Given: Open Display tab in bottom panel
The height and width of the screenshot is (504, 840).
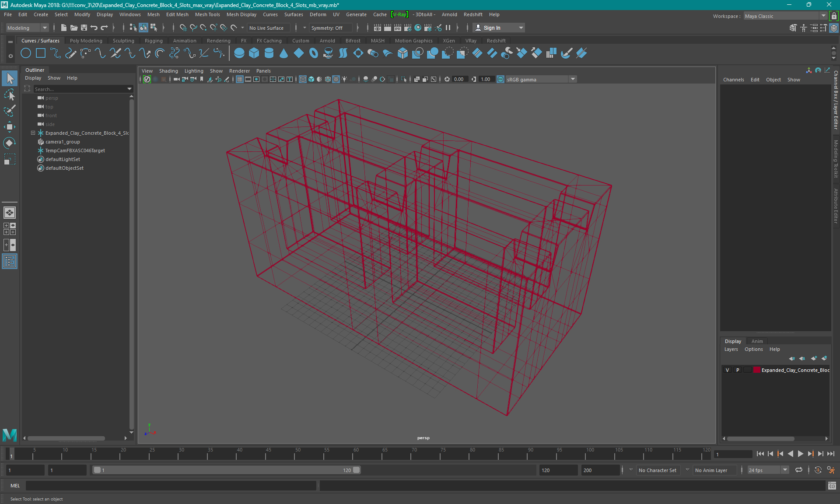Looking at the screenshot, I should point(733,341).
